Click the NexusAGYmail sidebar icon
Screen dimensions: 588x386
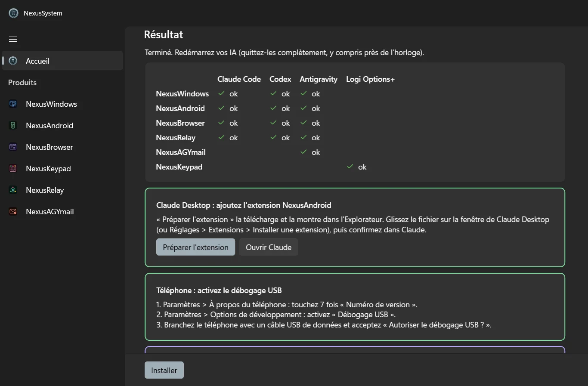(x=13, y=211)
